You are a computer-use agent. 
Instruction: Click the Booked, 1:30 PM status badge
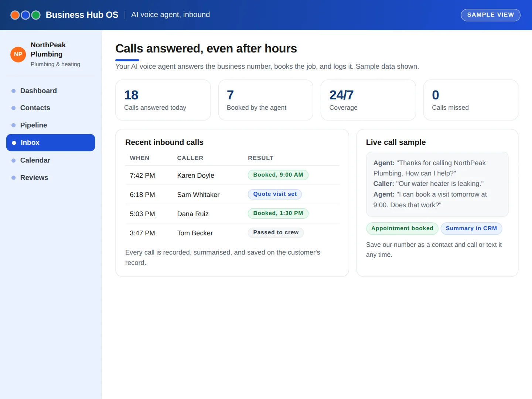tap(278, 213)
